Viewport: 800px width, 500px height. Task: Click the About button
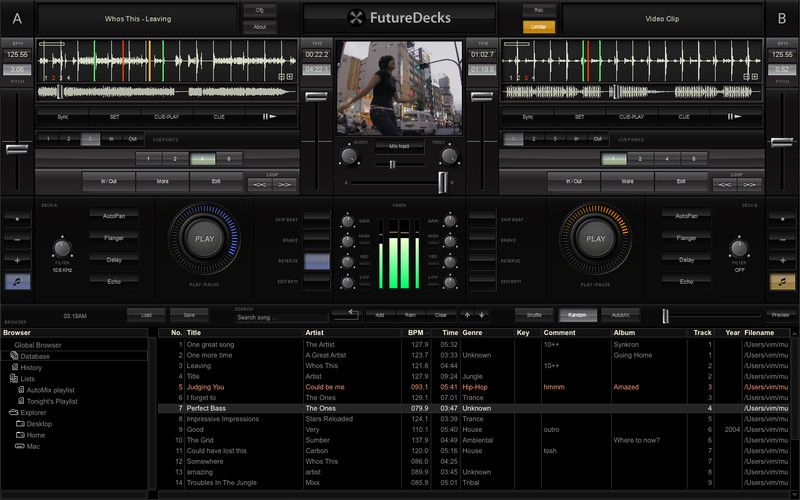260,27
